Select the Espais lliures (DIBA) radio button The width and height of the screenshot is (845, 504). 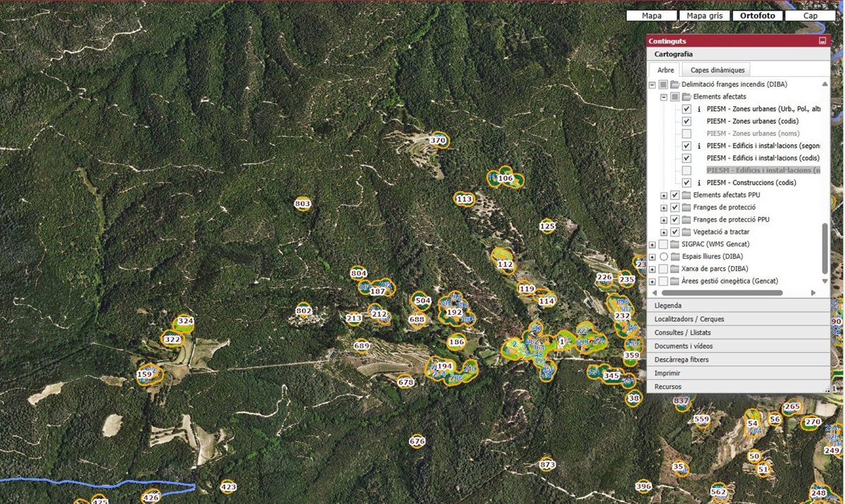coord(663,256)
